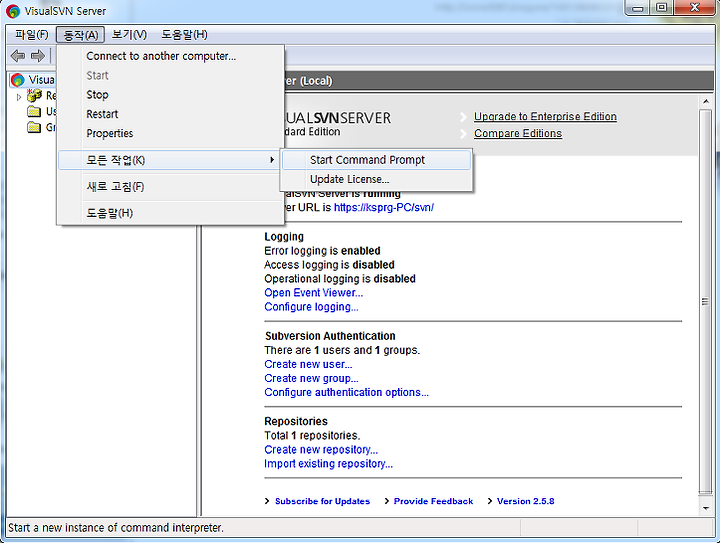Click 'Error logging is enabled' text

(322, 251)
